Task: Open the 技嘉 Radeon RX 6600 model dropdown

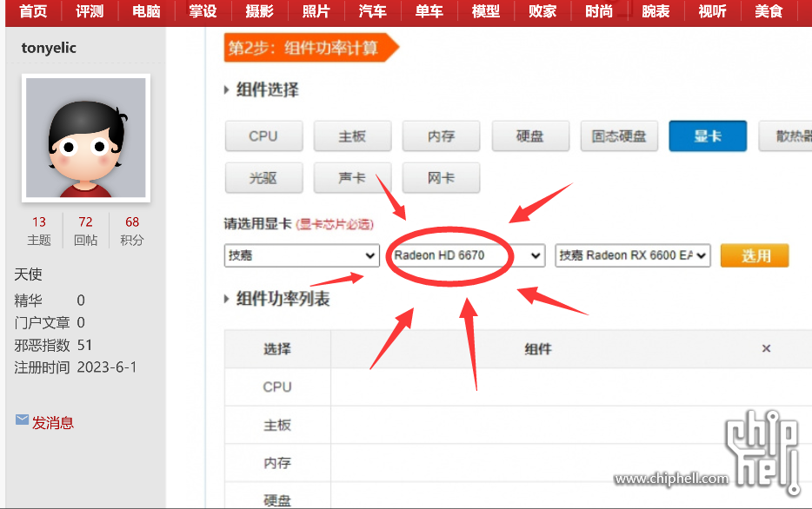Action: [x=632, y=255]
